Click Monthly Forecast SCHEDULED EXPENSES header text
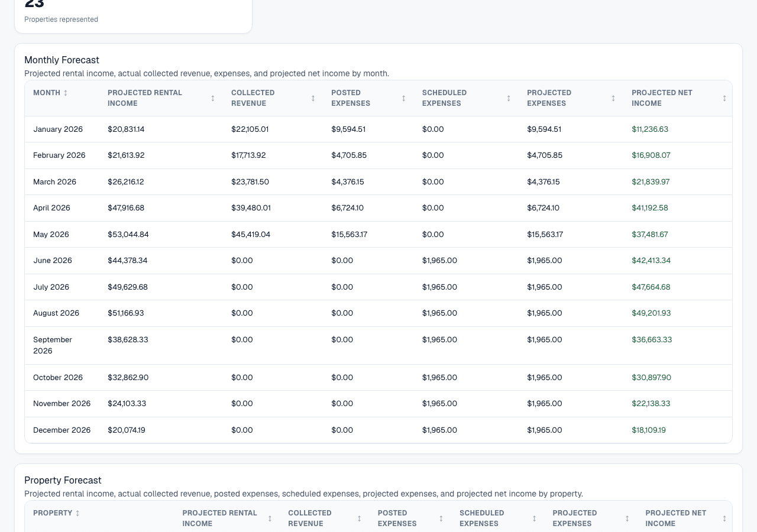Image resolution: width=757 pixels, height=532 pixels. pyautogui.click(x=445, y=98)
